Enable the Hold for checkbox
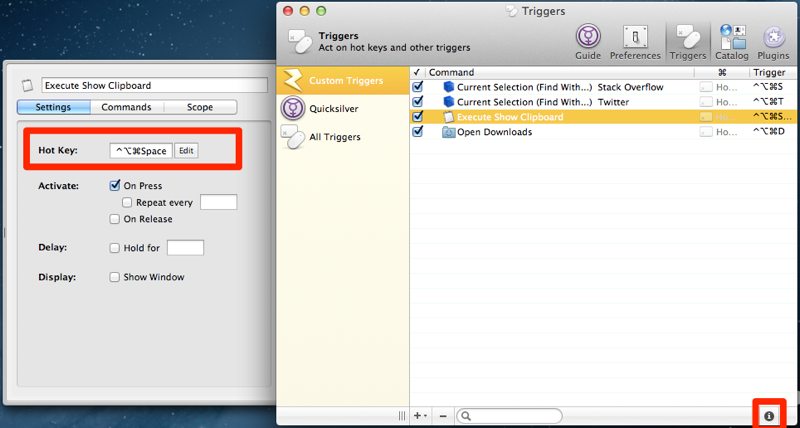Screen dimensions: 800x428 115,248
